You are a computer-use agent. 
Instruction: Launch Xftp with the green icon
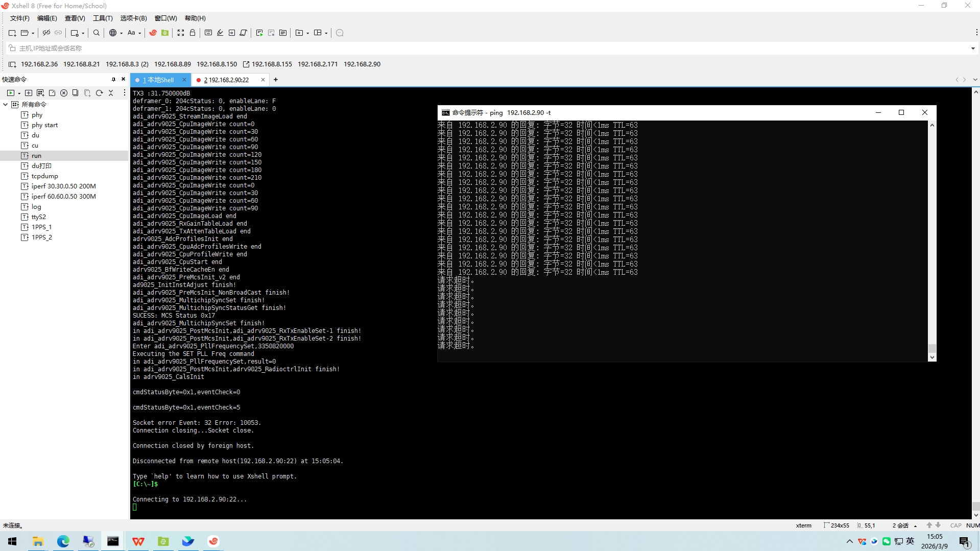(165, 33)
